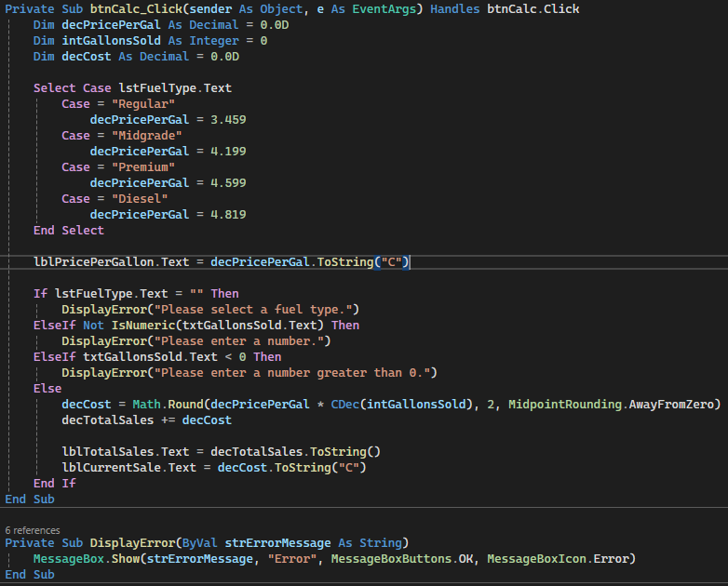The height and width of the screenshot is (586, 728).
Task: Click 'CDec' conversion function
Action: point(345,404)
